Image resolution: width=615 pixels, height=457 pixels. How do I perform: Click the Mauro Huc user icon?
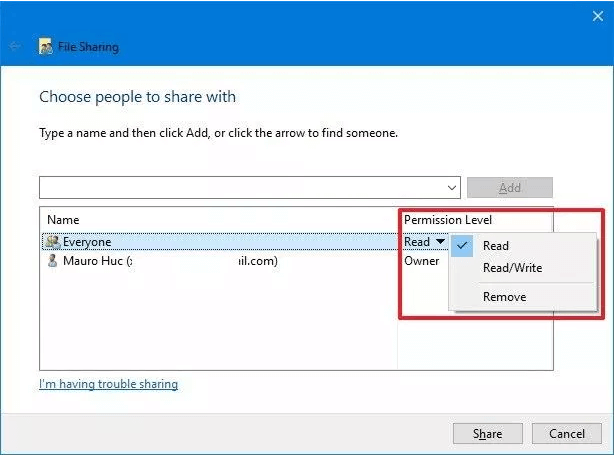(x=53, y=260)
